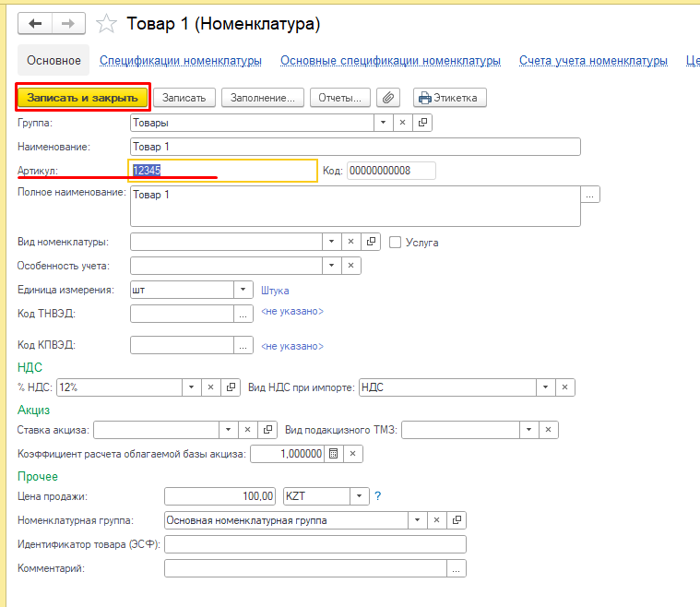Expand the KZT currency dropdown
Viewport: 700px width, 607px height.
coord(359,496)
